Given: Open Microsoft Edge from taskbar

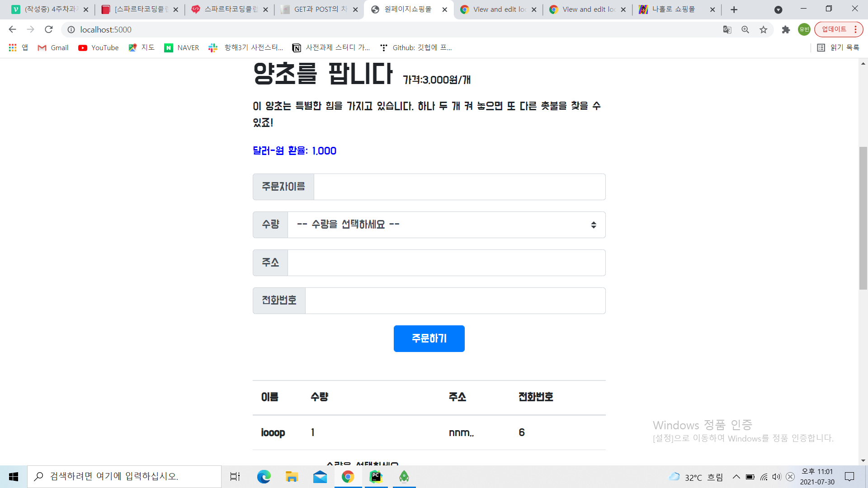Looking at the screenshot, I should pos(264,477).
